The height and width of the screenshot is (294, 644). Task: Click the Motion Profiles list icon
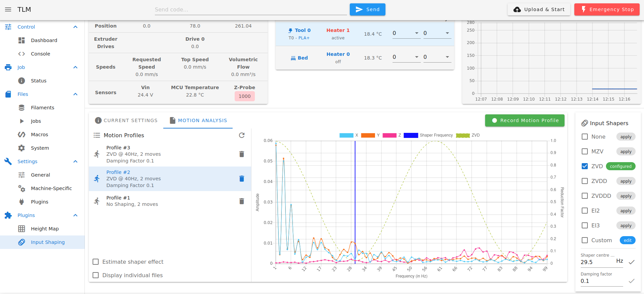point(97,135)
